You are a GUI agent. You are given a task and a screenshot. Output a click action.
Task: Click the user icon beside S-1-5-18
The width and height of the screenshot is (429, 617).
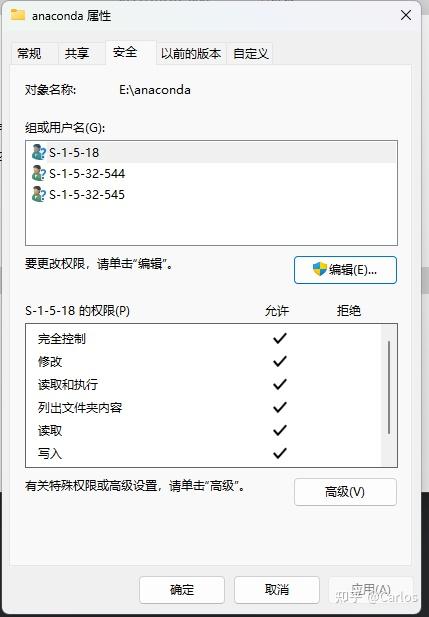tap(39, 152)
